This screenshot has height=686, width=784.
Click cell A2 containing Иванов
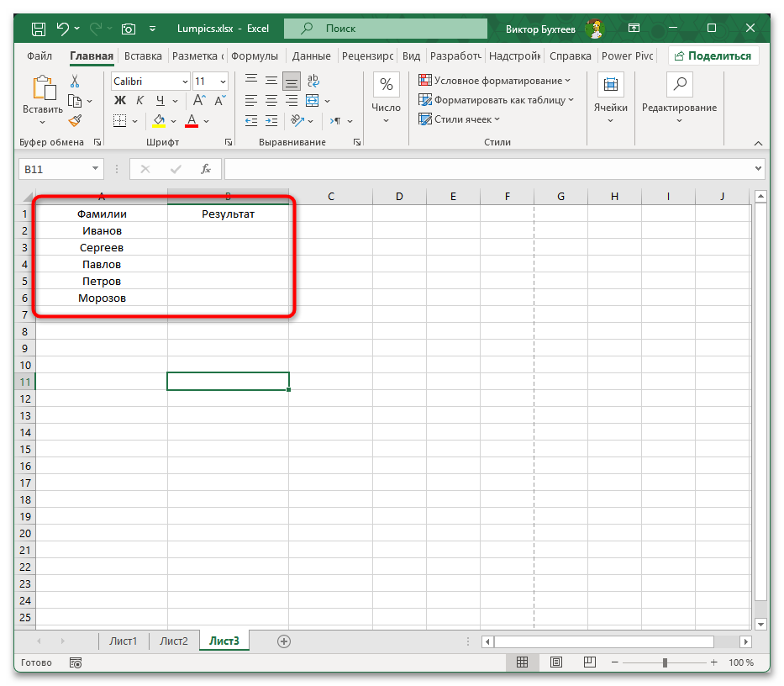pyautogui.click(x=102, y=230)
